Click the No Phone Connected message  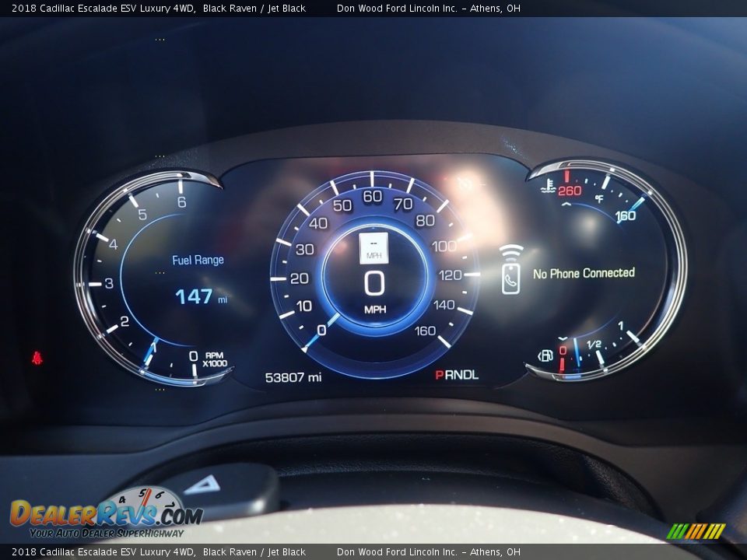coord(584,273)
